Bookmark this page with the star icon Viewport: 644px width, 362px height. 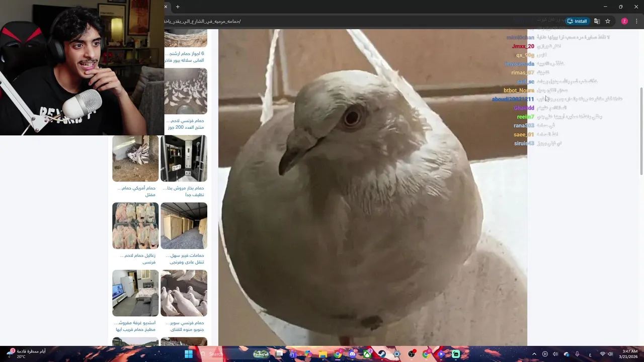click(x=608, y=21)
